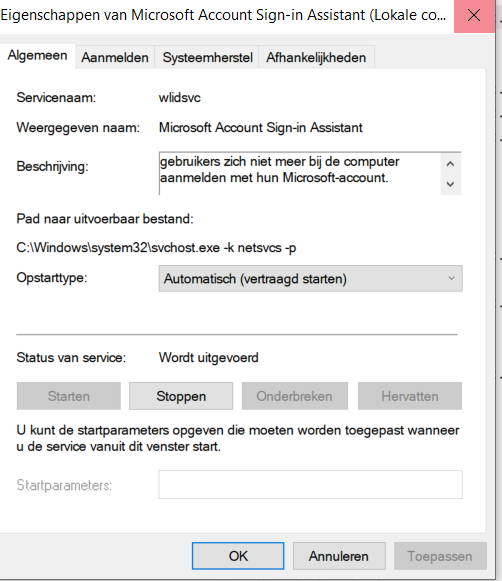The image size is (502, 581).
Task: Open the Opstarttype dropdown
Action: pos(310,278)
